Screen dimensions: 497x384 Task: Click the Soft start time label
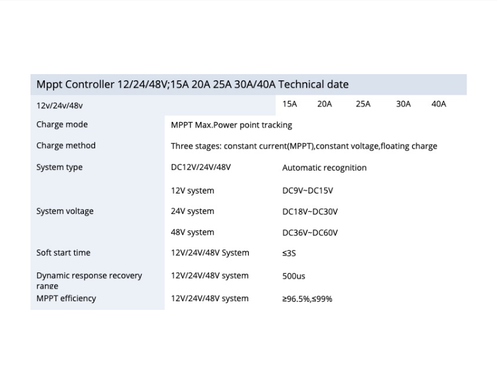[x=63, y=253]
